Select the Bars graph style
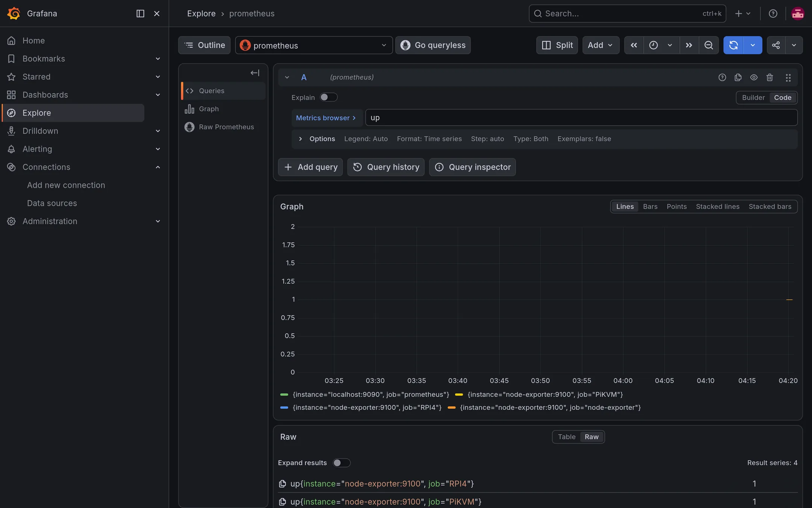 pyautogui.click(x=650, y=207)
